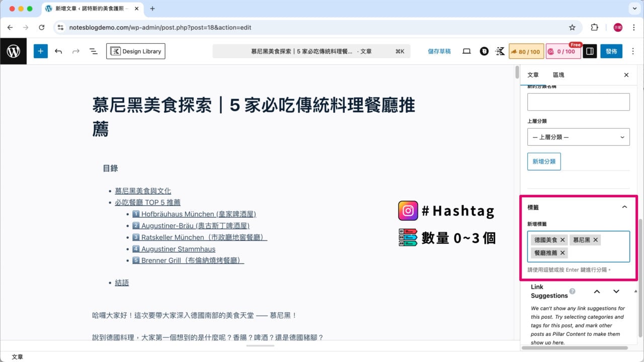
Task: Select the 文章 sidebar tab
Action: pos(532,75)
